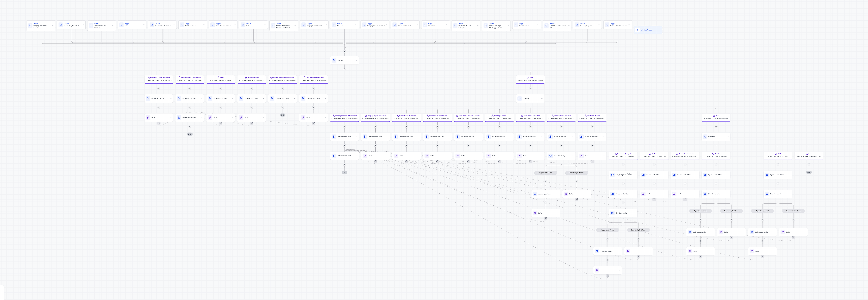The image size is (868, 300).
Task: Click the trigger icon on the DND trigger
Action: tap(243, 25)
